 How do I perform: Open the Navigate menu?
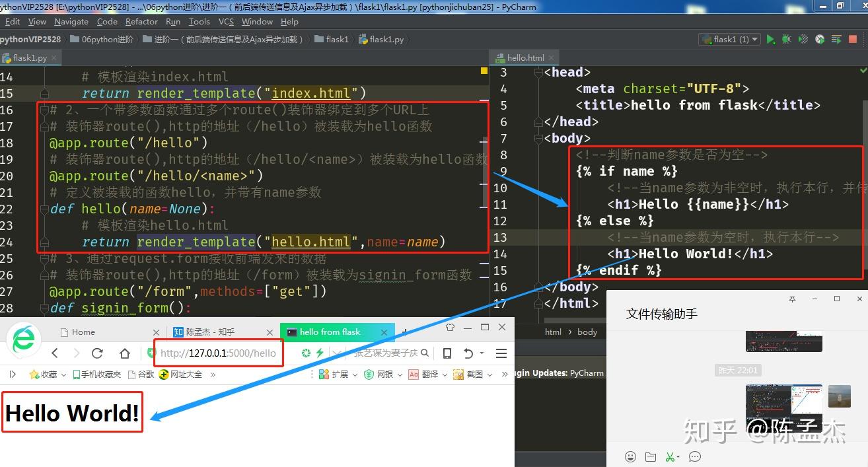click(71, 22)
